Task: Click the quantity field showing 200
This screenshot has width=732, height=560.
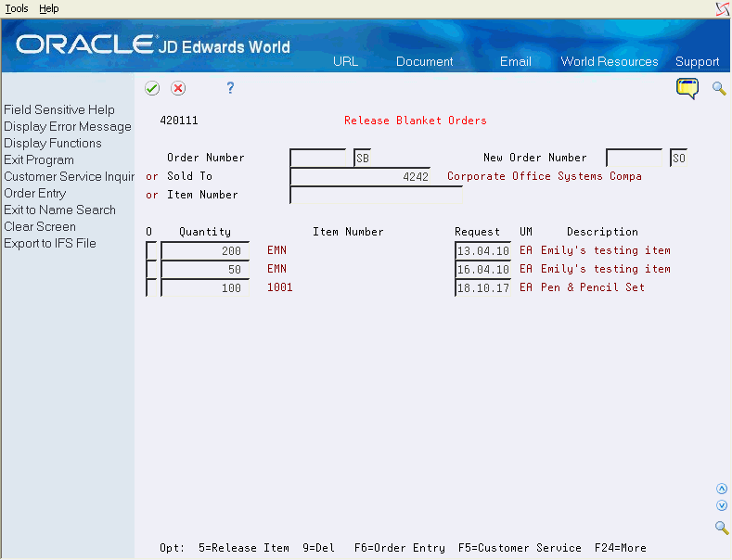Action: click(205, 250)
